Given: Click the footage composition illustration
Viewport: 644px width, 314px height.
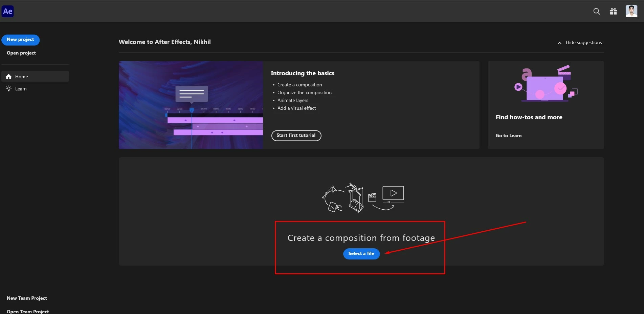Looking at the screenshot, I should coord(363,198).
